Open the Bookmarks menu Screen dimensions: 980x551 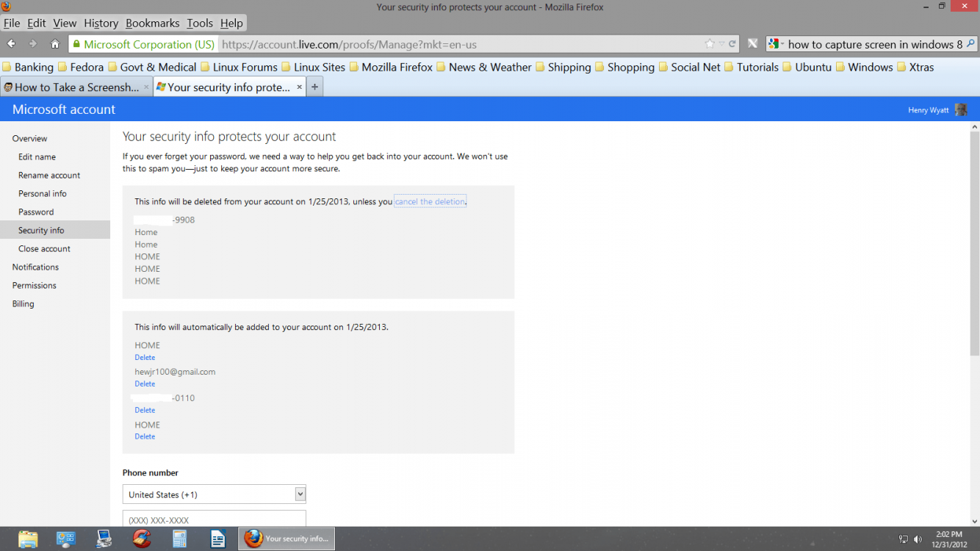coord(153,24)
